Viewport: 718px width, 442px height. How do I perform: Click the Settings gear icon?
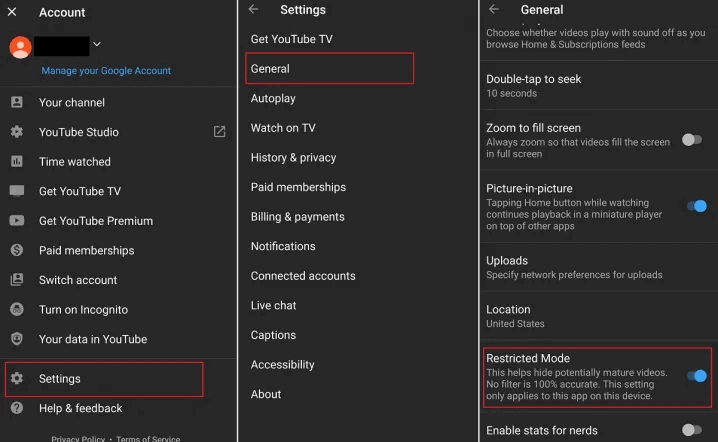pyautogui.click(x=17, y=379)
